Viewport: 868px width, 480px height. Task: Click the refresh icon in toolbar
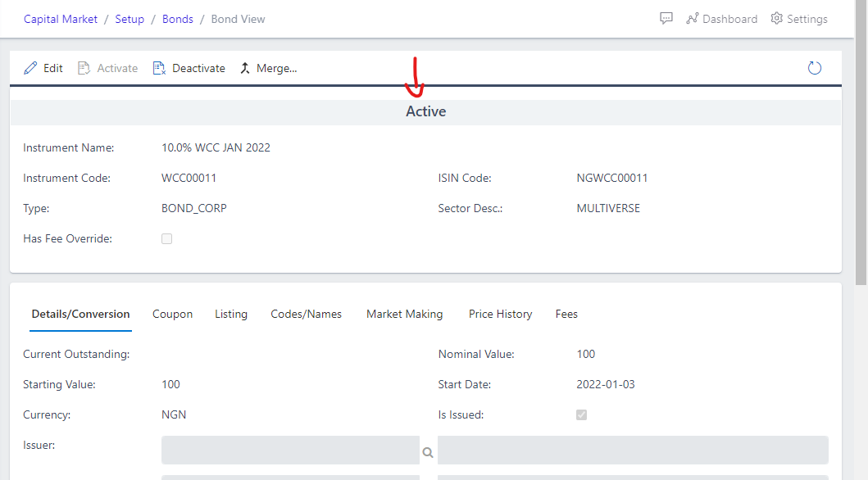[x=814, y=68]
